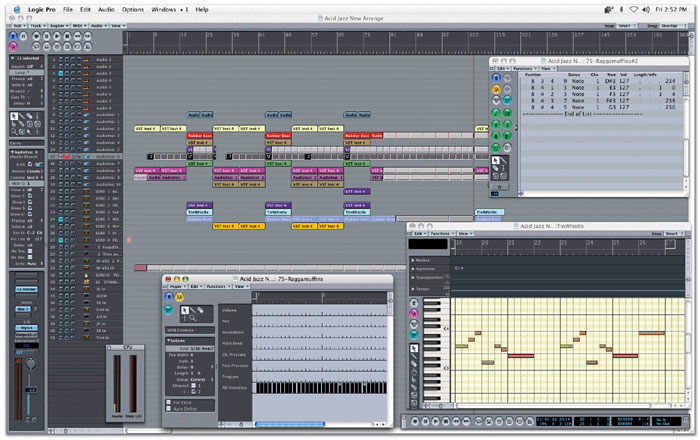Open the Hyper dropdown menu in Hyper editor
The height and width of the screenshot is (440, 700).
pyautogui.click(x=177, y=286)
